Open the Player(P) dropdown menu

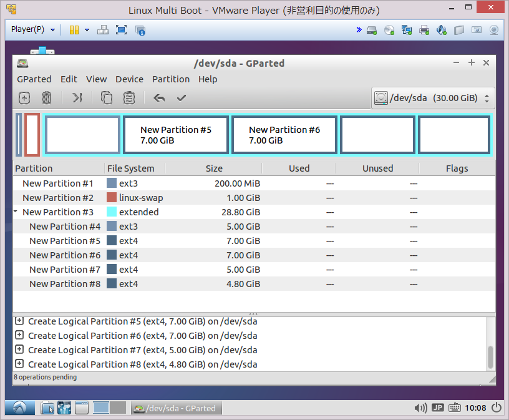33,29
